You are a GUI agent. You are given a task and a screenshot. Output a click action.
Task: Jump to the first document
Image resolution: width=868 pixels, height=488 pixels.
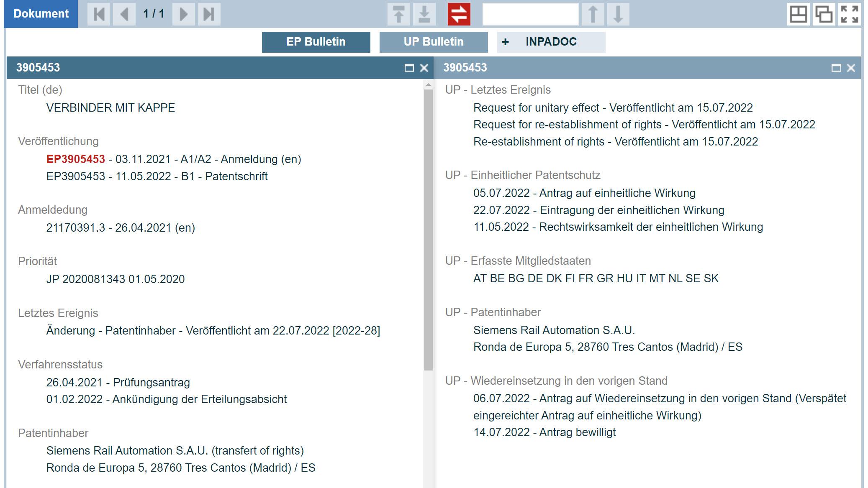click(x=99, y=14)
